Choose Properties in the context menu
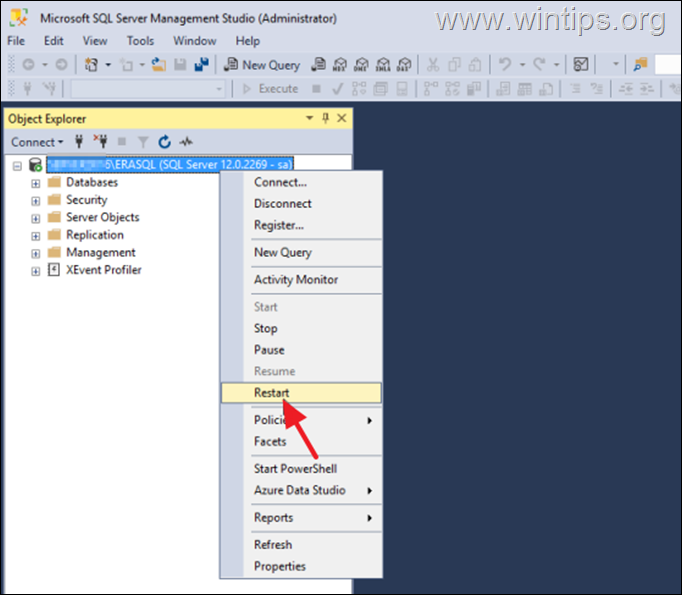 (x=301, y=566)
